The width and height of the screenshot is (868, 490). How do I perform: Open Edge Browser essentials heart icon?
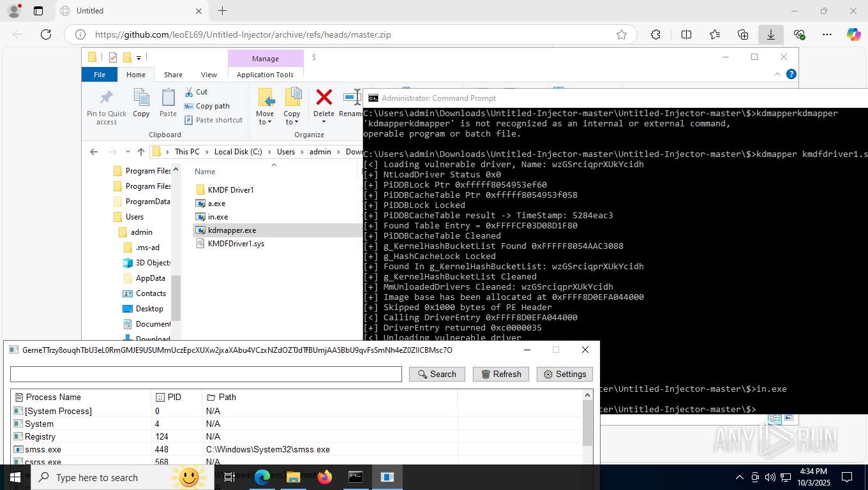[x=799, y=34]
